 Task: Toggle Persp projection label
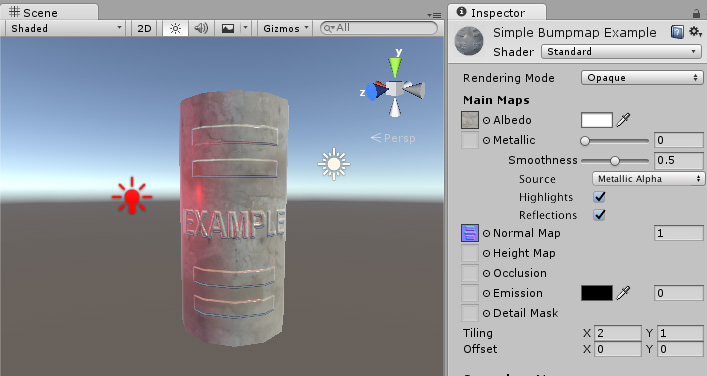pyautogui.click(x=393, y=138)
